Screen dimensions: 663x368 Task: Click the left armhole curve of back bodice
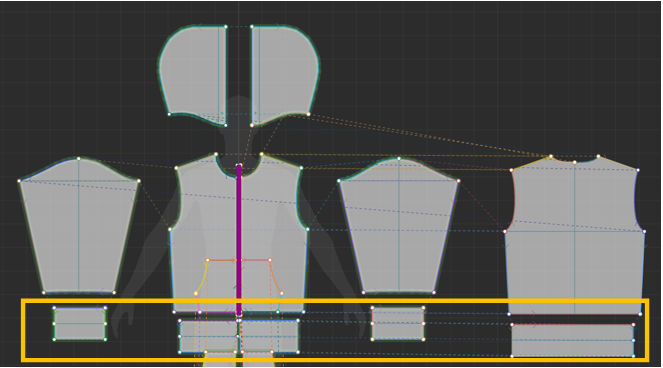point(512,201)
